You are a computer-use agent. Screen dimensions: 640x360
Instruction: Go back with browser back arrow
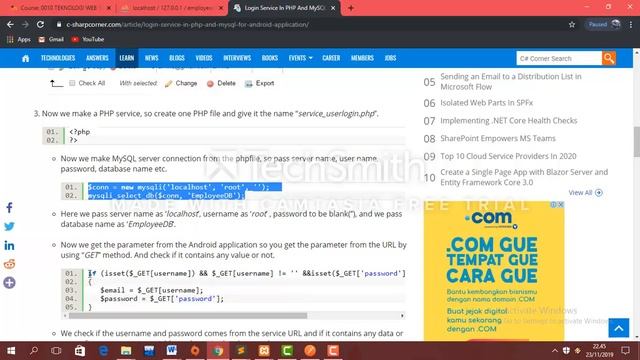click(x=10, y=24)
